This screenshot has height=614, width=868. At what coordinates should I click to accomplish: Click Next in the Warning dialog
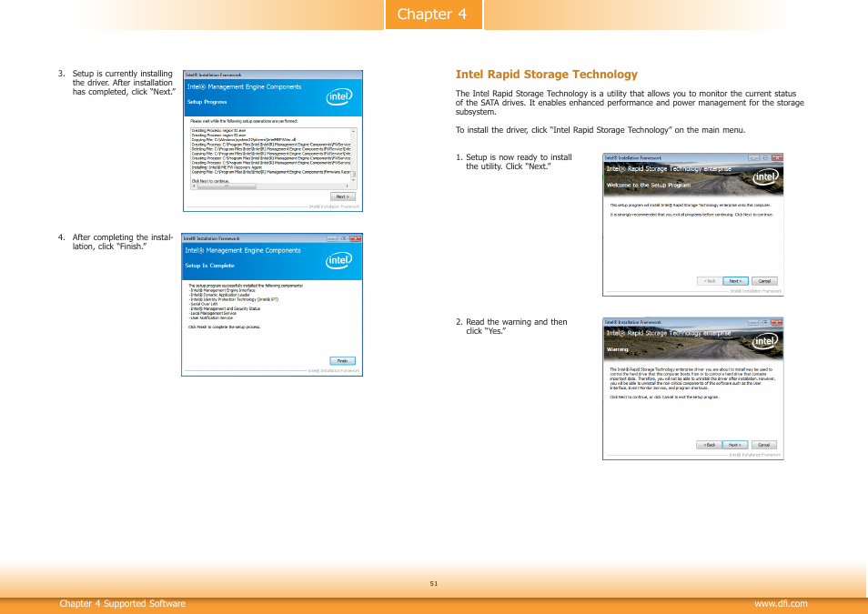[x=735, y=445]
